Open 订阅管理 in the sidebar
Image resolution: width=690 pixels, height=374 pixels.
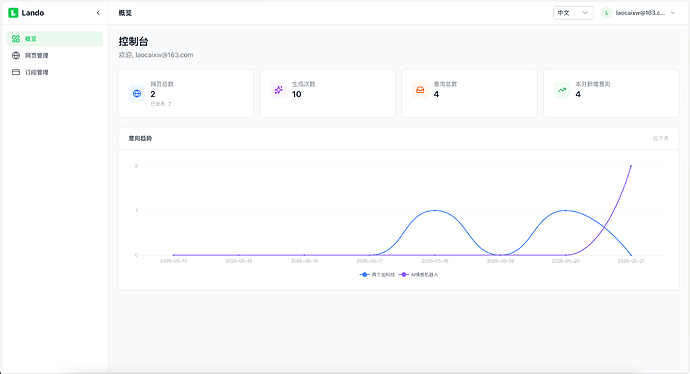[x=55, y=72]
